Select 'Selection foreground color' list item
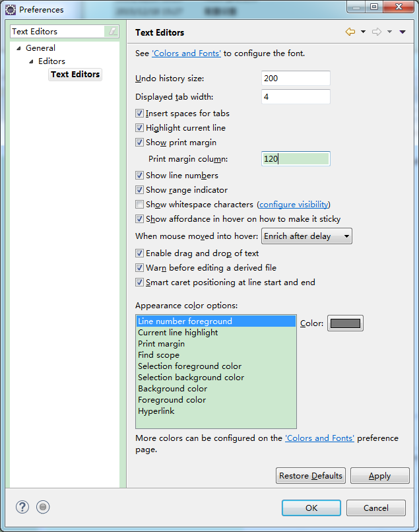 216,366
